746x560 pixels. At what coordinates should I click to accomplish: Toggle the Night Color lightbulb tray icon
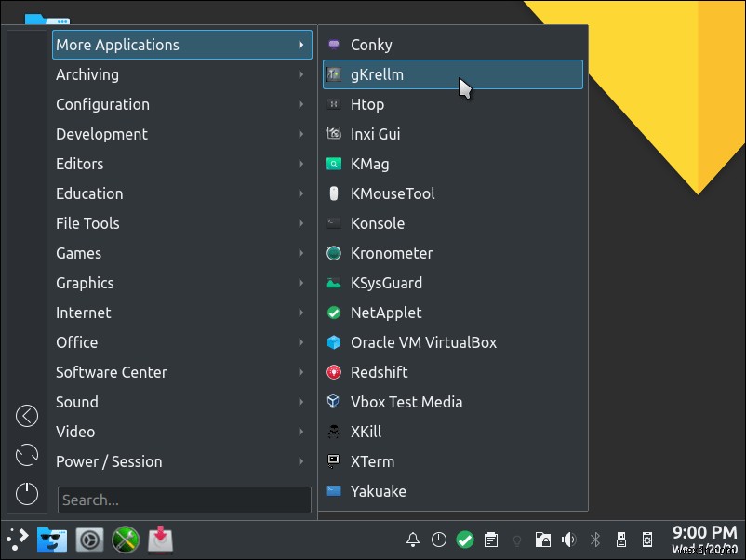click(x=516, y=540)
